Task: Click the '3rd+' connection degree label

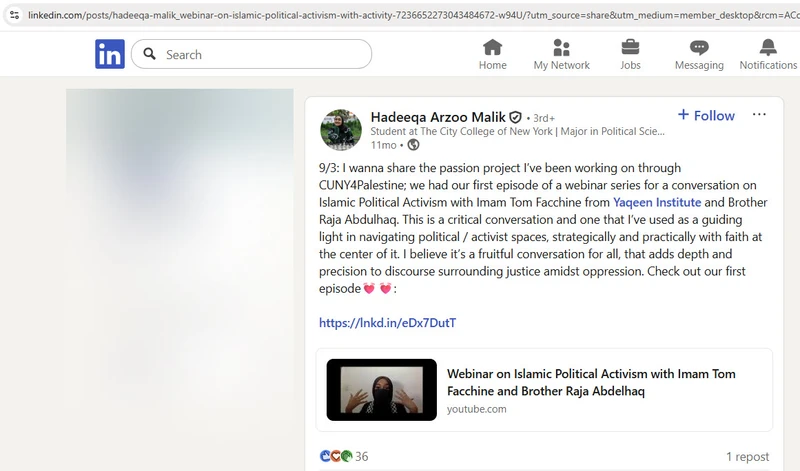Action: [544, 118]
